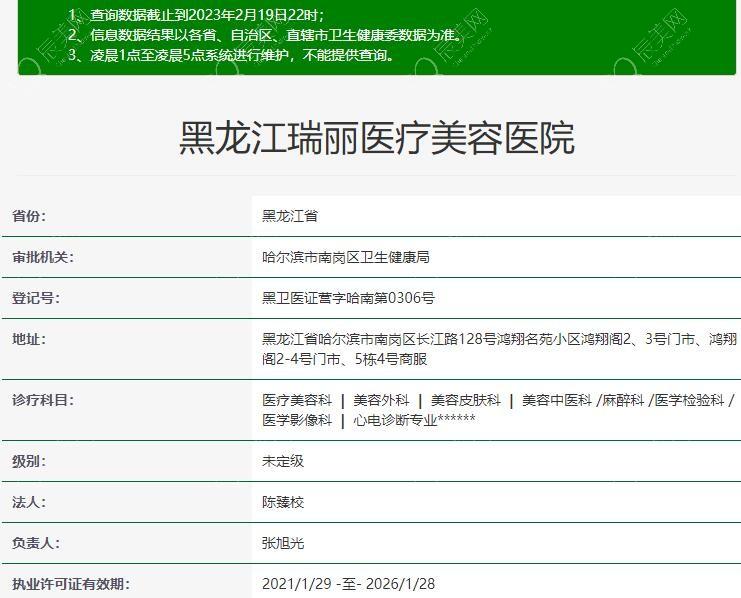Image resolution: width=741 pixels, height=598 pixels.
Task: Select the 审批机关 label
Action: pos(43,257)
